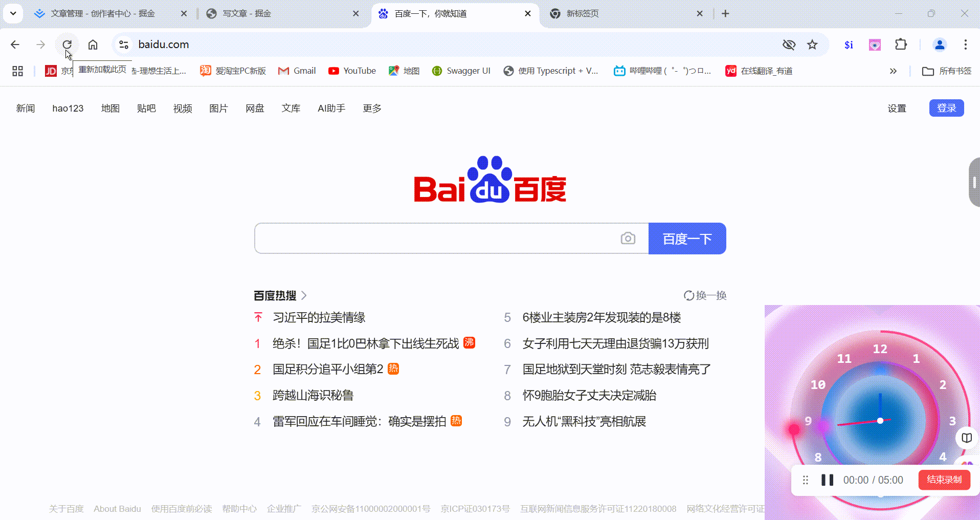Open the 哔哩哔哩 bookmark
Image resolution: width=980 pixels, height=520 pixels.
[662, 71]
